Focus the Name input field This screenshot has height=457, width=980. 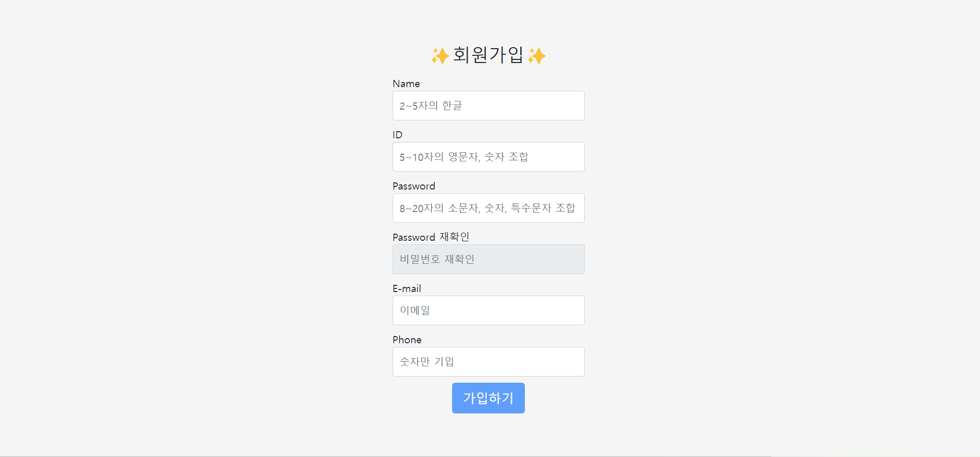pos(488,106)
